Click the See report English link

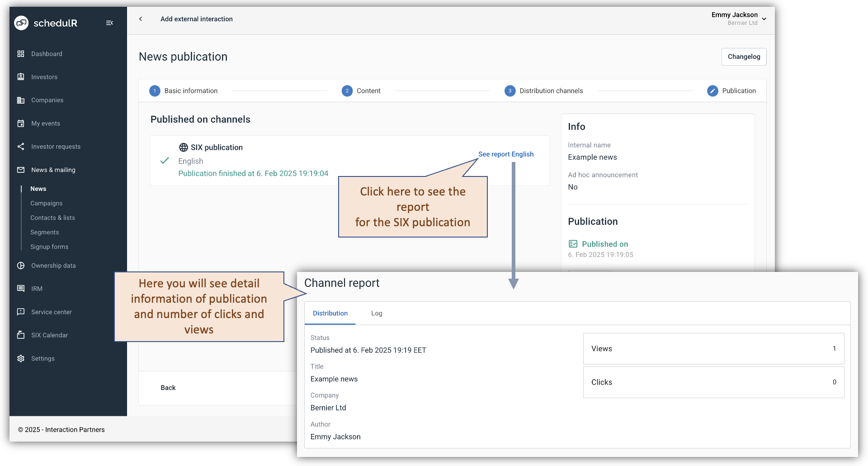(x=505, y=154)
